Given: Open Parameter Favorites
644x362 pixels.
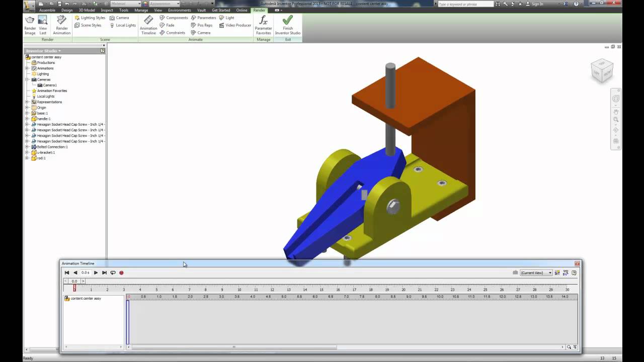Looking at the screenshot, I should pyautogui.click(x=263, y=25).
